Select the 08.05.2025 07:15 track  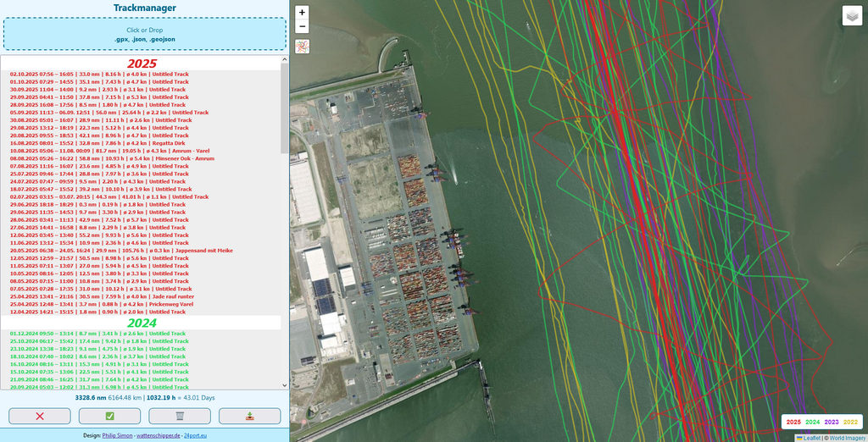(x=142, y=282)
